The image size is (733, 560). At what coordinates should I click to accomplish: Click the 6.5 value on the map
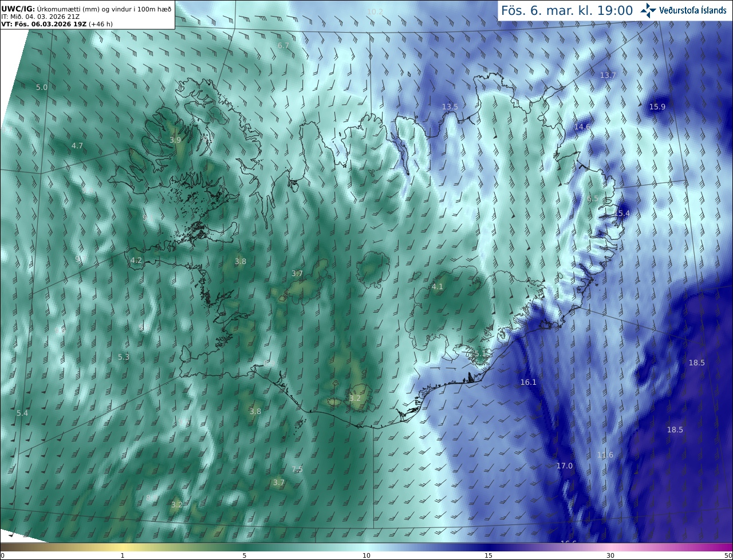pos(593,199)
